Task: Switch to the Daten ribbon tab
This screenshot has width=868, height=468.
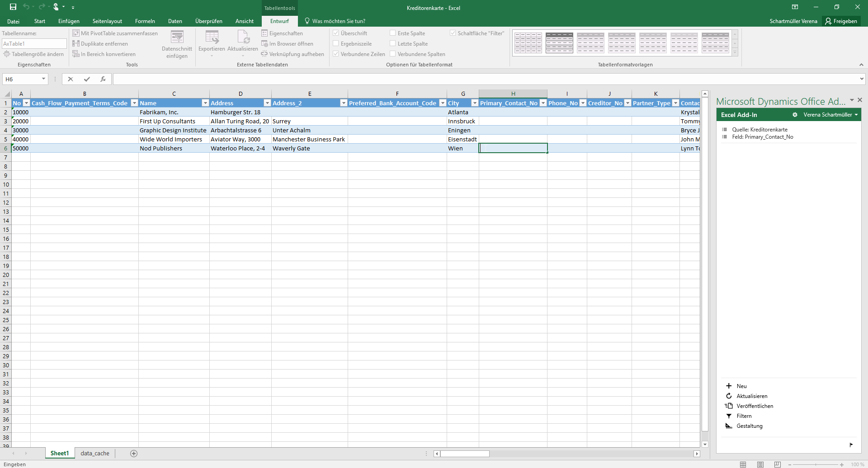Action: (x=175, y=21)
